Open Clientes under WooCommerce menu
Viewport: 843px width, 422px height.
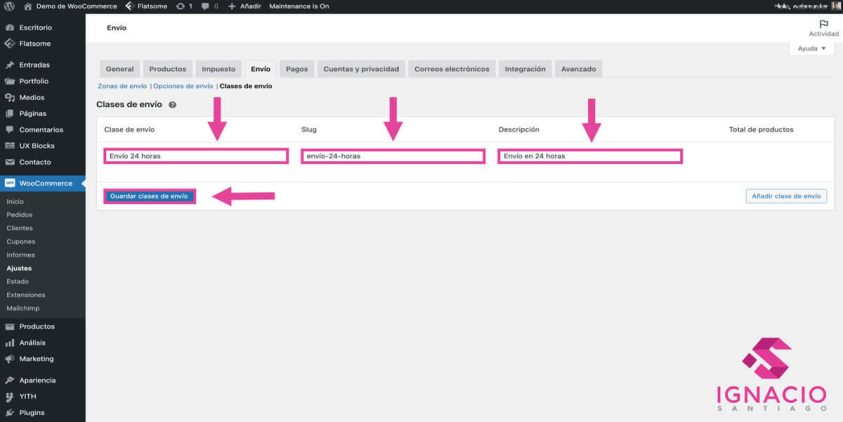click(x=19, y=228)
